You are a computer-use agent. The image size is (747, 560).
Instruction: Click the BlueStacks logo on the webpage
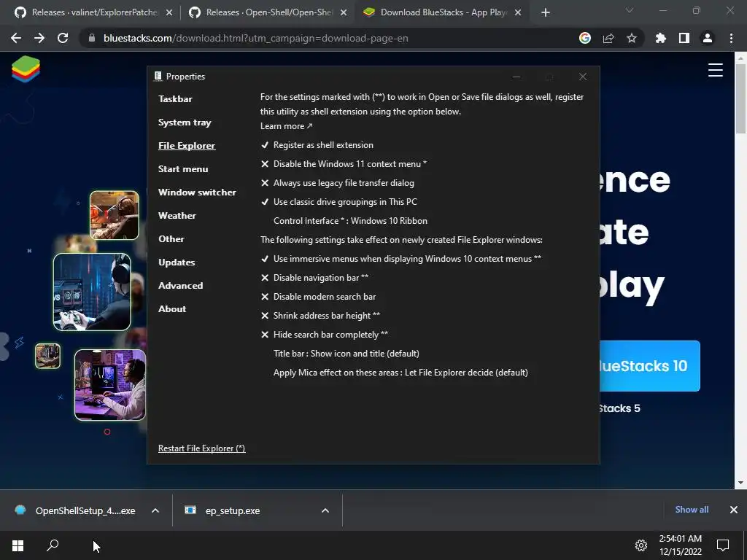26,69
